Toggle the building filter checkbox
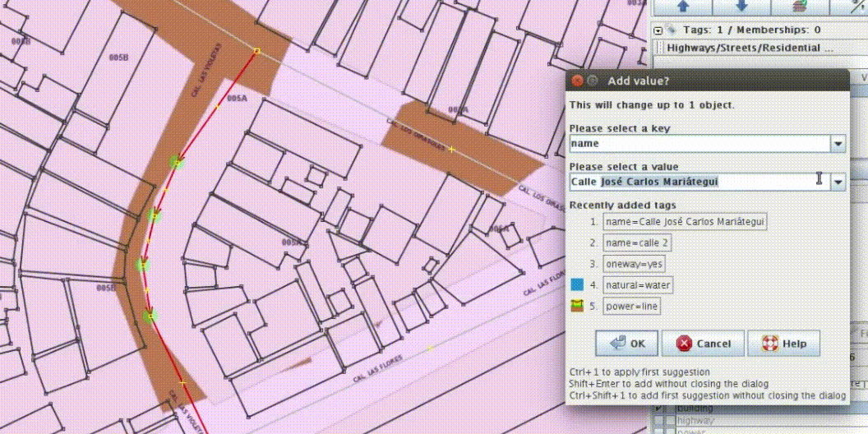 pyautogui.click(x=658, y=409)
